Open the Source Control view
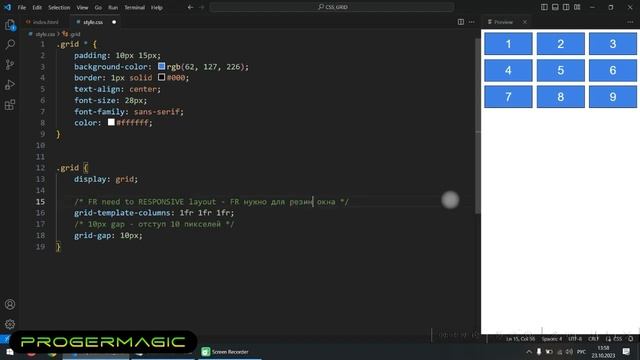 click(x=10, y=64)
